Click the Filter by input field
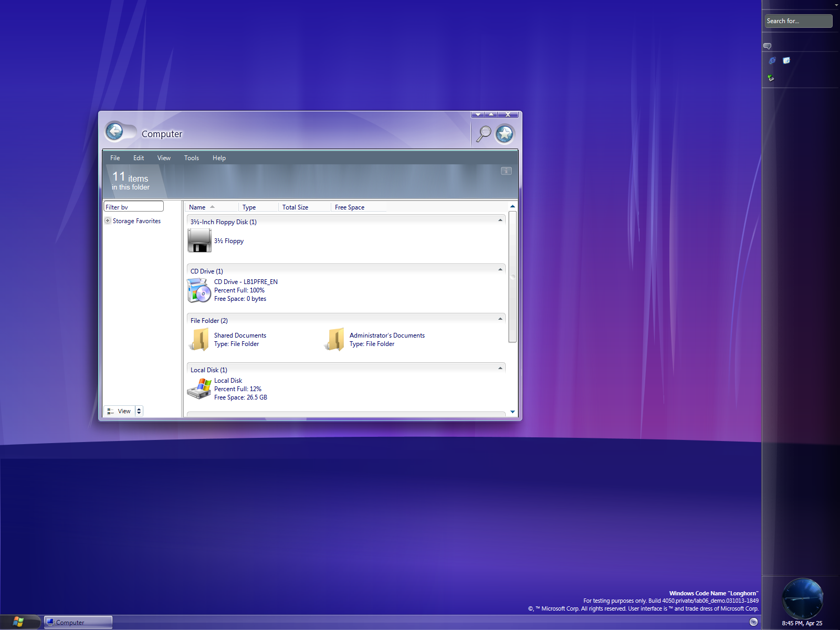 coord(134,207)
